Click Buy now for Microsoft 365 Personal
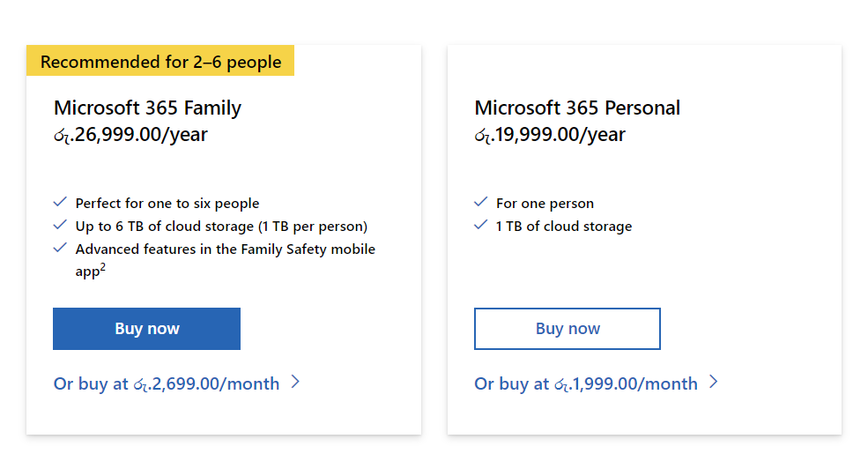Viewport: 868px width, 454px height. coord(568,329)
